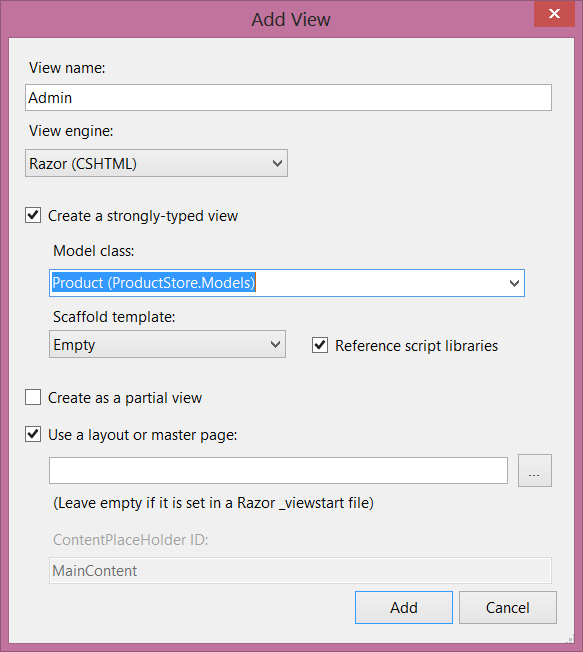This screenshot has width=583, height=652.
Task: Click the Razor _viewstart hint text
Action: pos(213,503)
